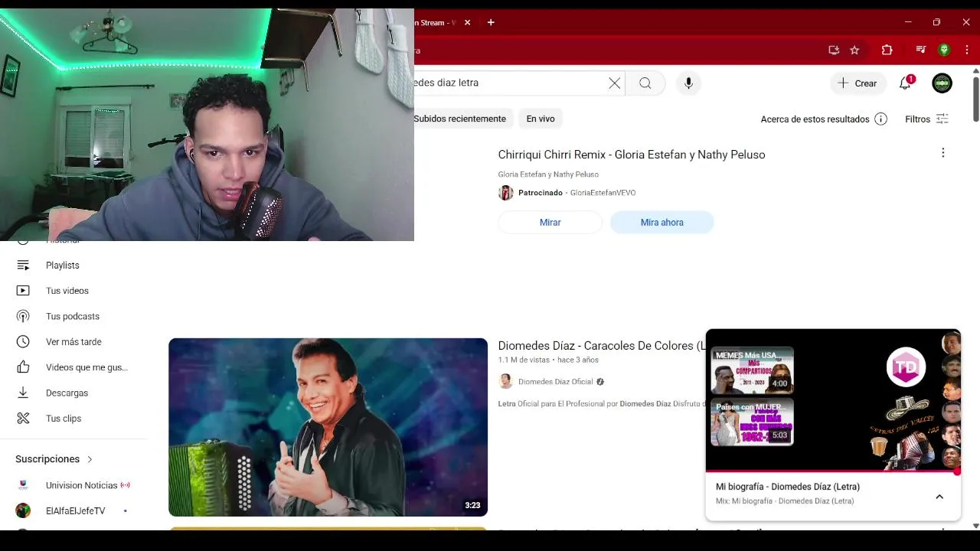Viewport: 980px width, 551px height.
Task: Select the En vivo filter chip
Action: pyautogui.click(x=541, y=119)
